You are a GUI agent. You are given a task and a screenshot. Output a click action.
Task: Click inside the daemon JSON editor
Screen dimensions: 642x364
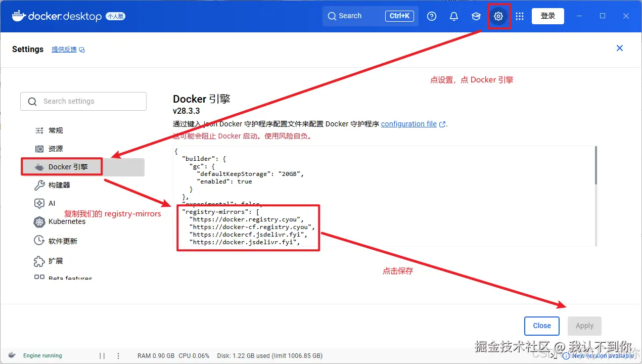coord(384,196)
